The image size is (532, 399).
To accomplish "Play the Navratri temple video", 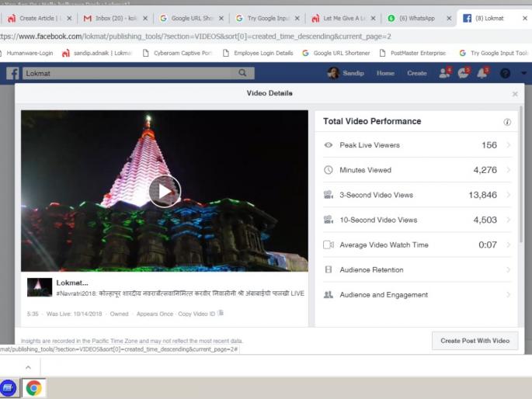I will pyautogui.click(x=165, y=191).
